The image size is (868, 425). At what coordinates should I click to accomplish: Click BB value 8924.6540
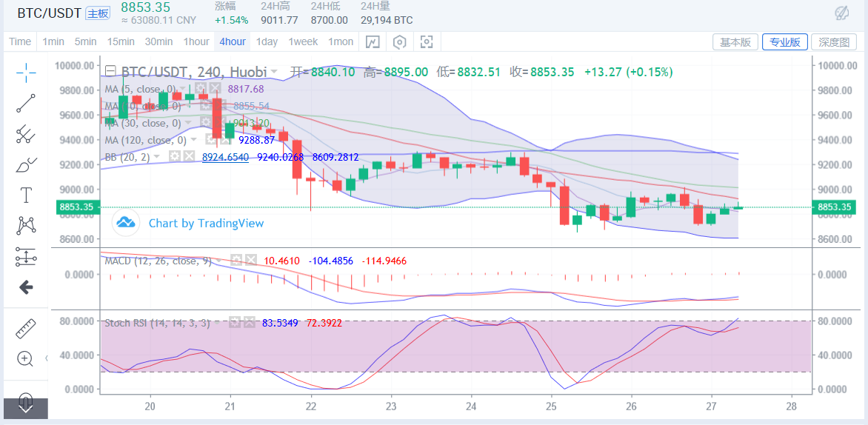coord(225,157)
